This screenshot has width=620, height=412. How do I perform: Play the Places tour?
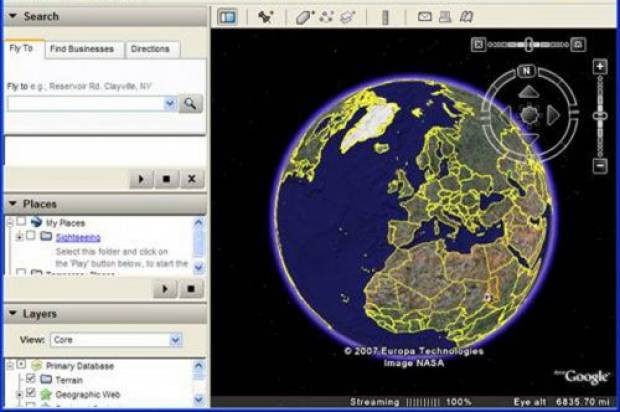[164, 289]
